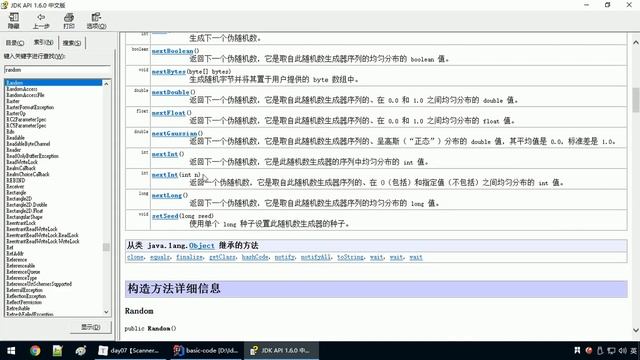Select Rectangle2D.Double in the index list
640x360 pixels.
click(27, 205)
